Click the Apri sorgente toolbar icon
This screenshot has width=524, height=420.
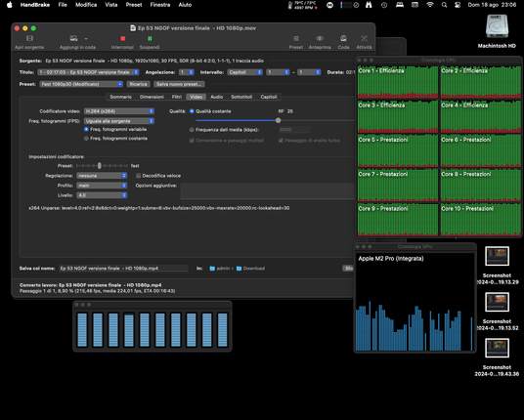(29, 38)
